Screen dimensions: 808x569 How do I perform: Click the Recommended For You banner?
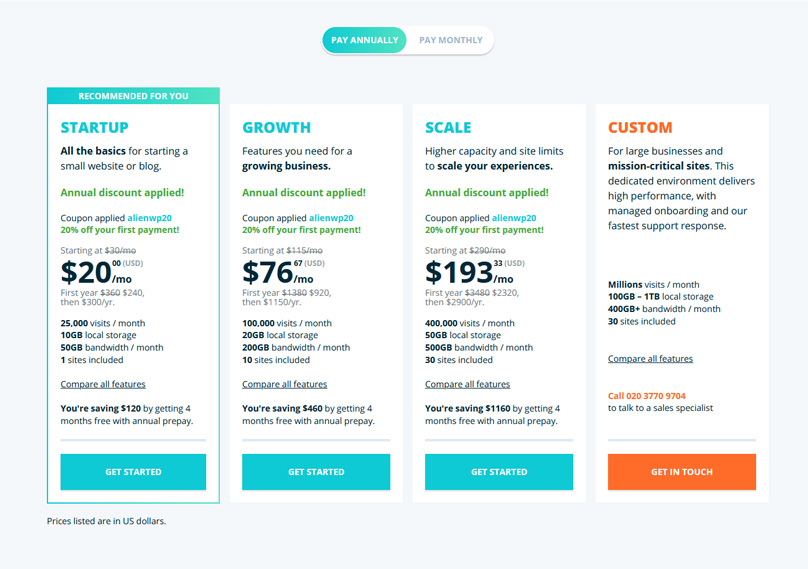click(x=133, y=96)
